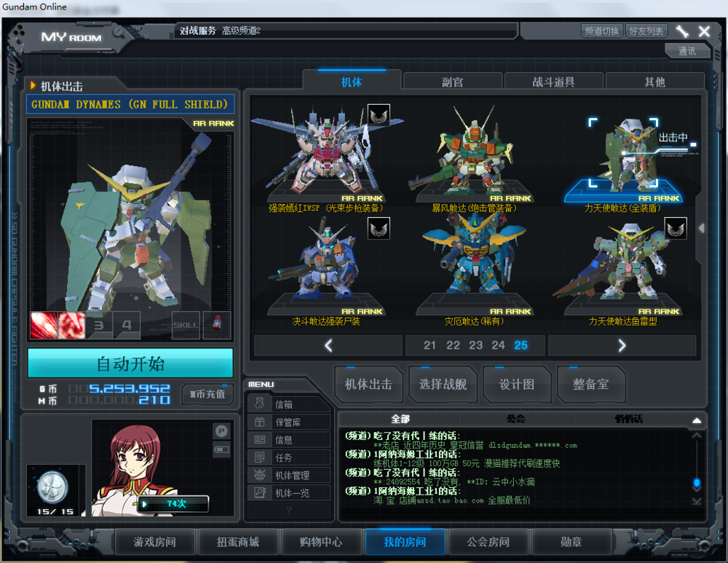The height and width of the screenshot is (563, 728).
Task: Click the wing badge on 决斗敢达强袭尸装
Action: pyautogui.click(x=379, y=228)
